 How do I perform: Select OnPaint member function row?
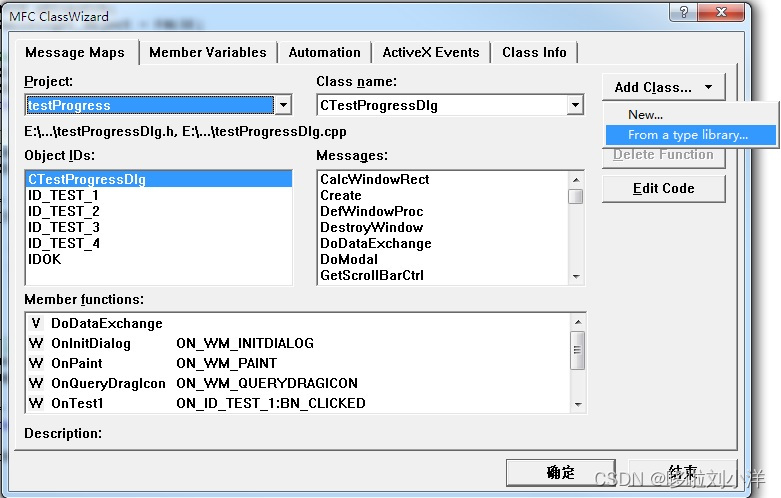pos(298,363)
